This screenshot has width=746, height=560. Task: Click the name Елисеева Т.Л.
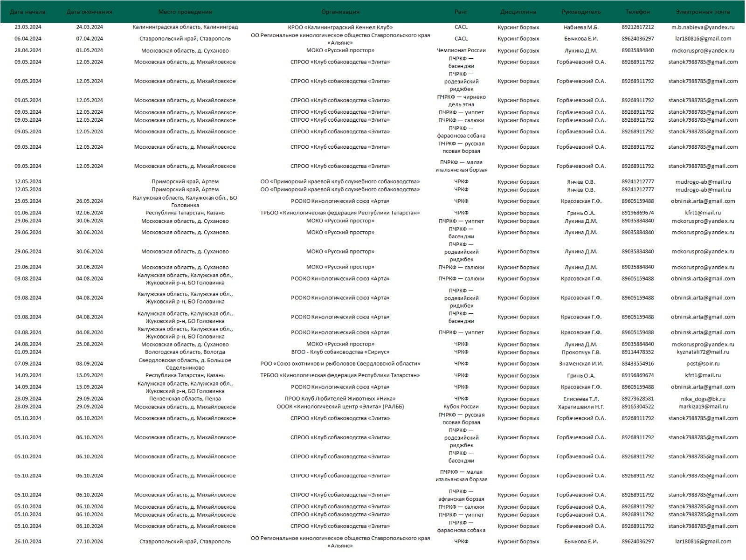(581, 399)
